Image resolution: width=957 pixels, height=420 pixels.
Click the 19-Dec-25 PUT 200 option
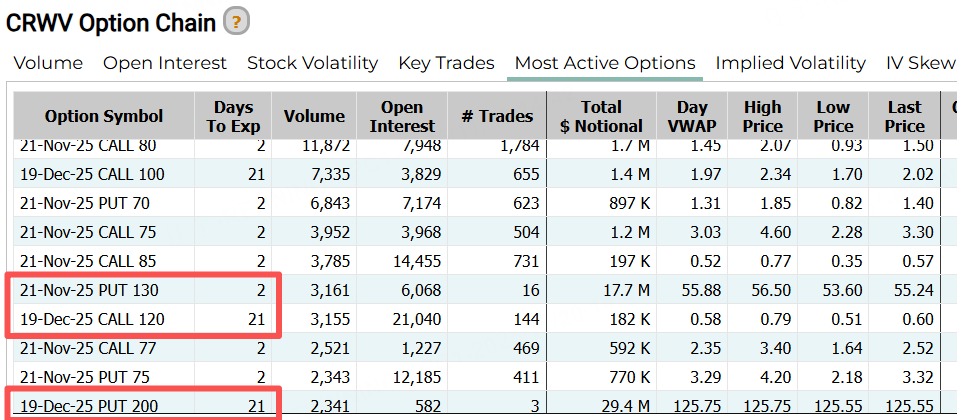pos(89,407)
